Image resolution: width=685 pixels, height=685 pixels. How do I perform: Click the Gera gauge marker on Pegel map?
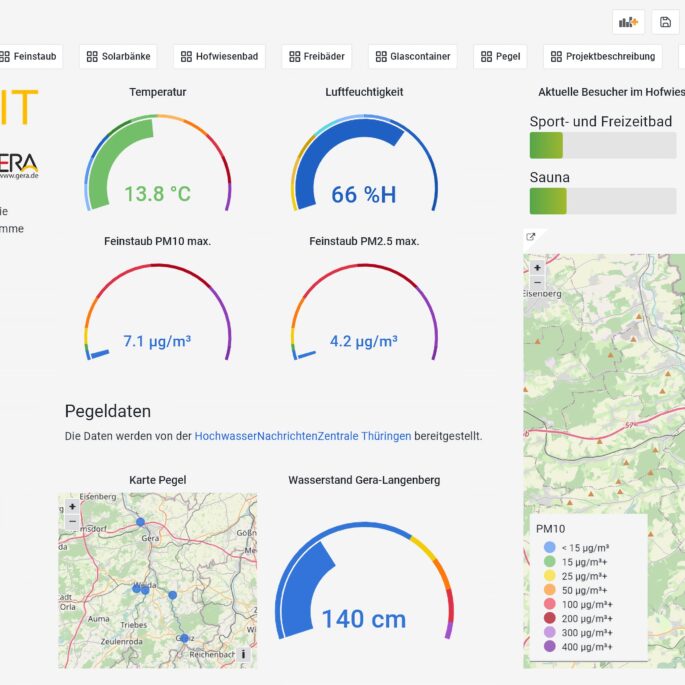point(140,522)
